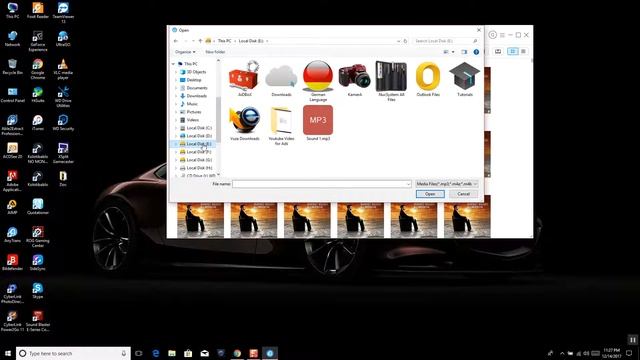Click the Windows Start button

tap(8, 353)
